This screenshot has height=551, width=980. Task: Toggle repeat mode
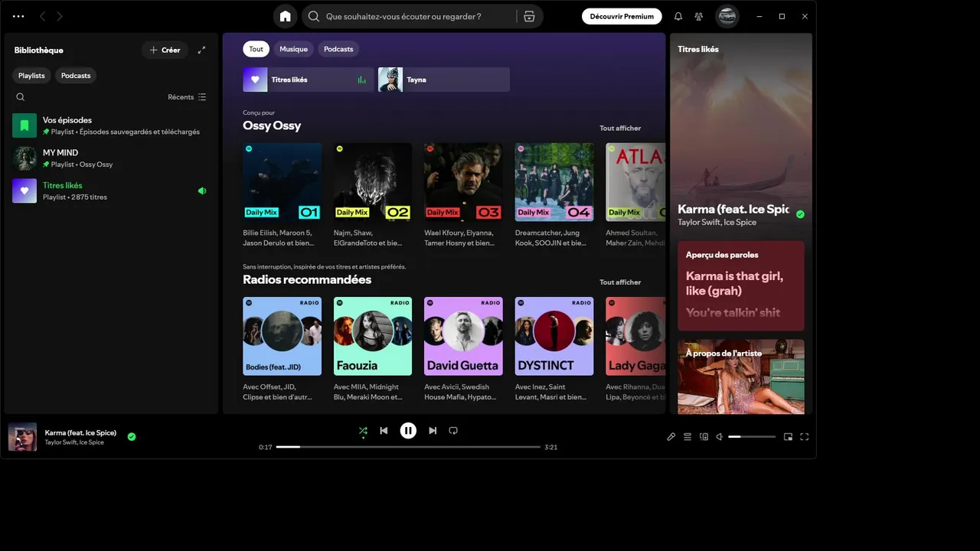pyautogui.click(x=453, y=431)
